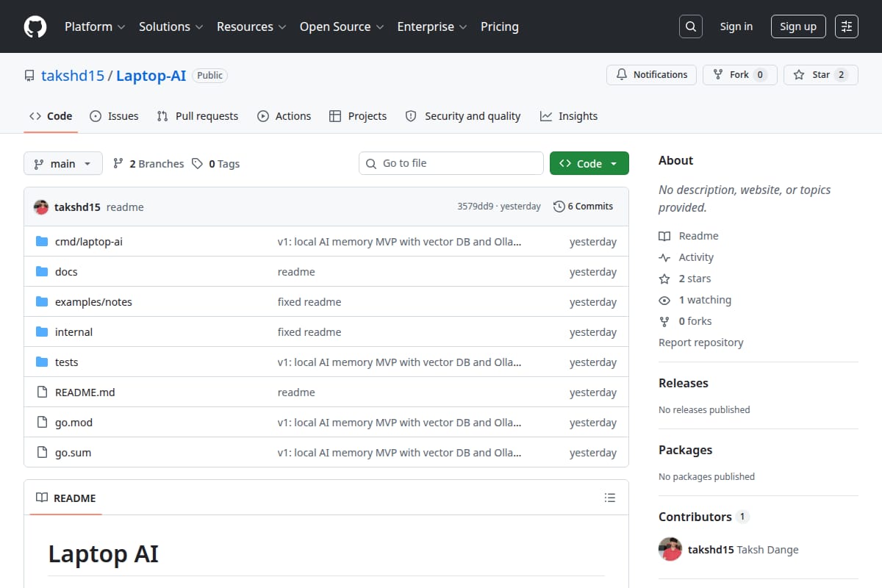The height and width of the screenshot is (588, 882).
Task: Click the book icon next to Readme
Action: pyautogui.click(x=664, y=236)
